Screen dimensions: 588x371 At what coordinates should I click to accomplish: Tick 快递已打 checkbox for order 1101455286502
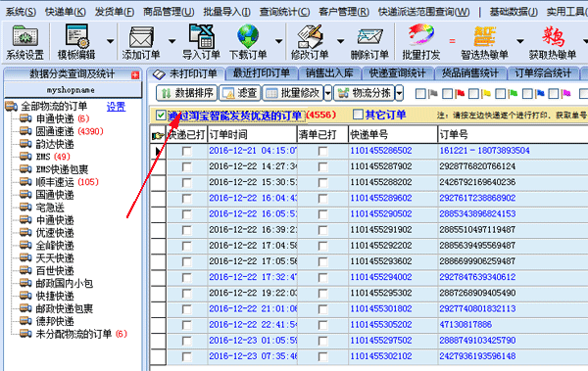(186, 151)
